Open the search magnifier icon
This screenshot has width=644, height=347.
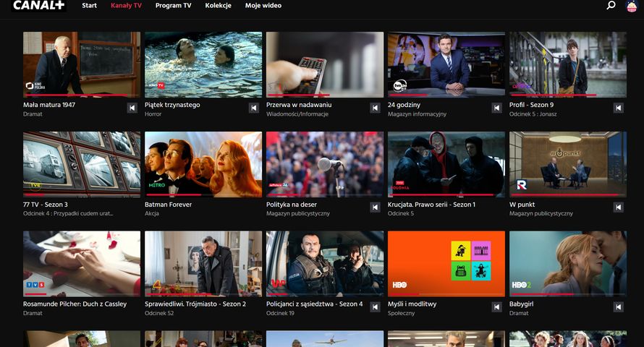click(611, 5)
